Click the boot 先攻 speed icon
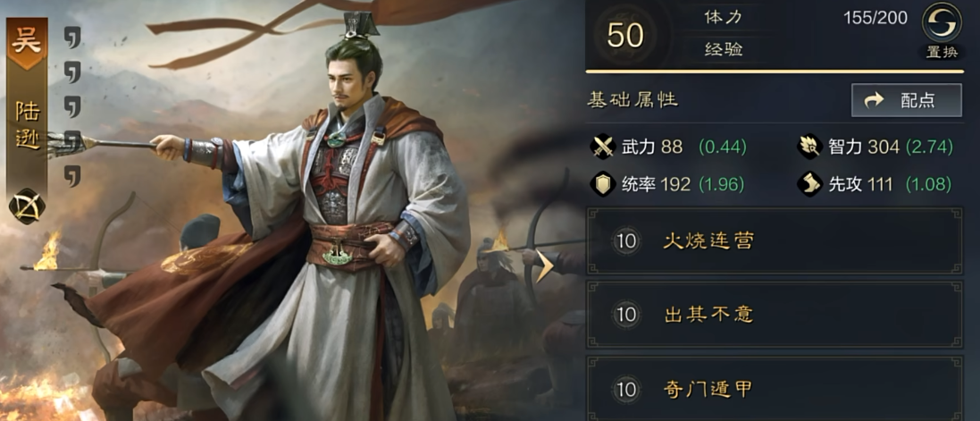 click(x=809, y=184)
